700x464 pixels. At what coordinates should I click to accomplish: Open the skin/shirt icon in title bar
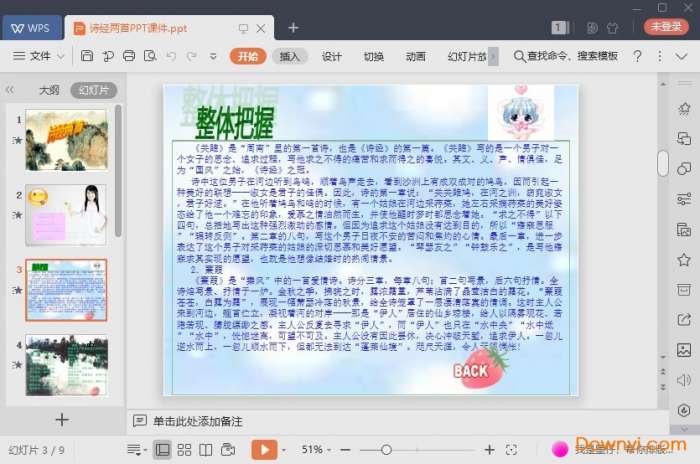(x=612, y=28)
